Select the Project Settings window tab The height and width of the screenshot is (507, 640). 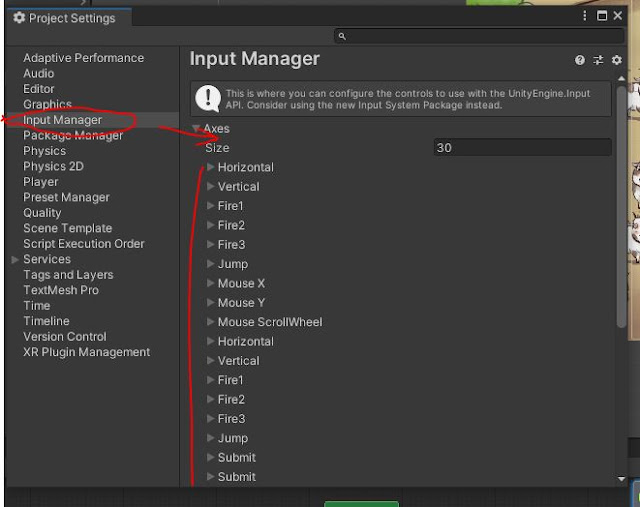point(65,18)
